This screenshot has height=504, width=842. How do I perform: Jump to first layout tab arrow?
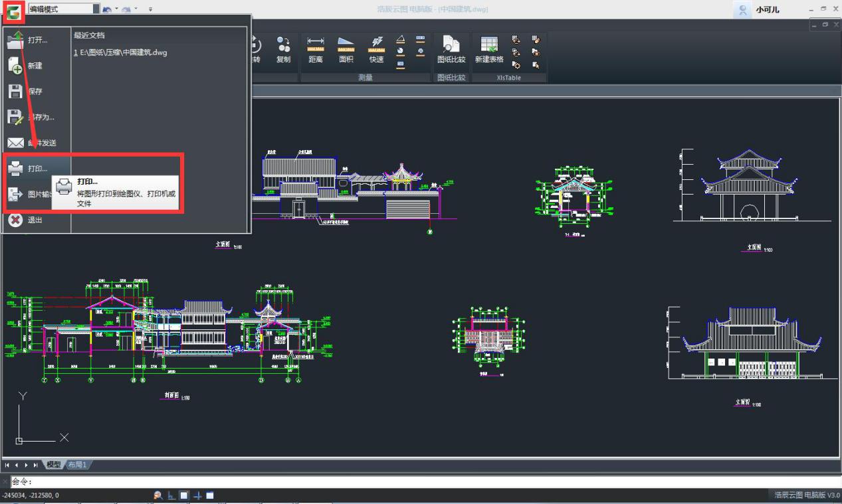point(8,465)
